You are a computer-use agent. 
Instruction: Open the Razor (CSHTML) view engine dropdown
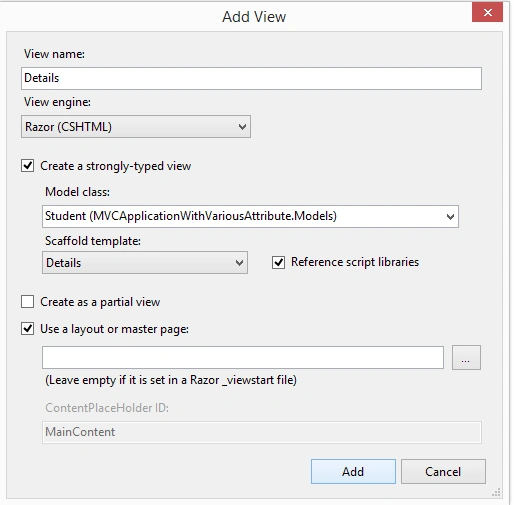tap(136, 127)
